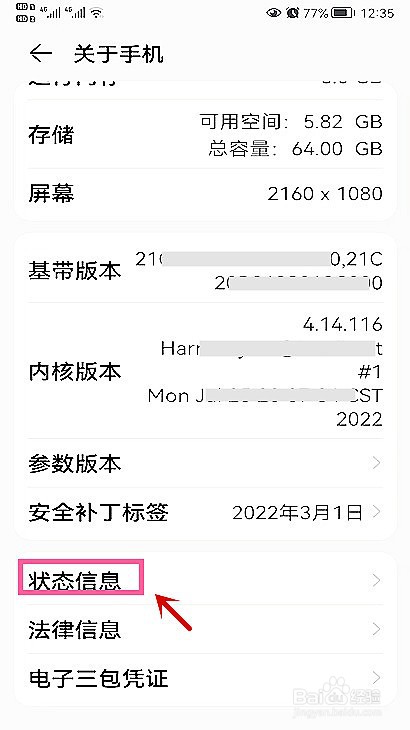The height and width of the screenshot is (730, 410).
Task: Tap the alarm clock status icon
Action: 293,13
